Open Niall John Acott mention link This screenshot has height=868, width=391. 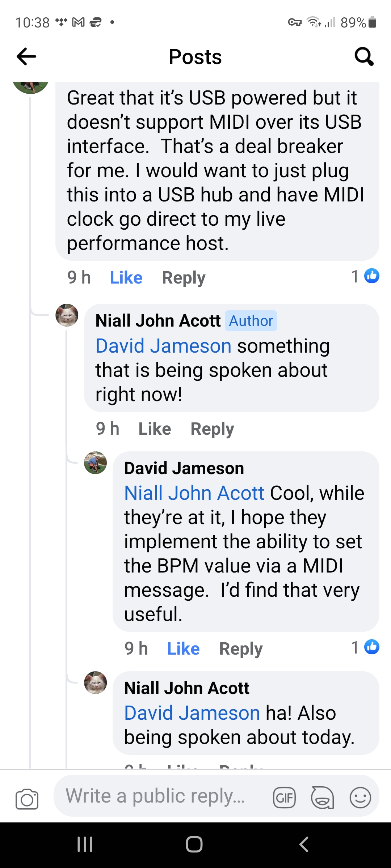click(x=194, y=493)
